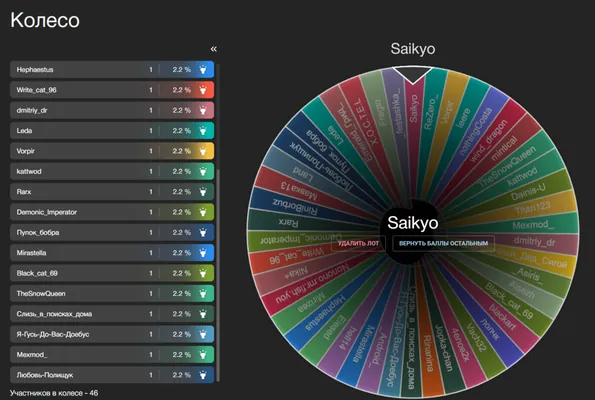Click the icon in the Hephaestus row
This screenshot has width=595, height=400.
point(203,69)
